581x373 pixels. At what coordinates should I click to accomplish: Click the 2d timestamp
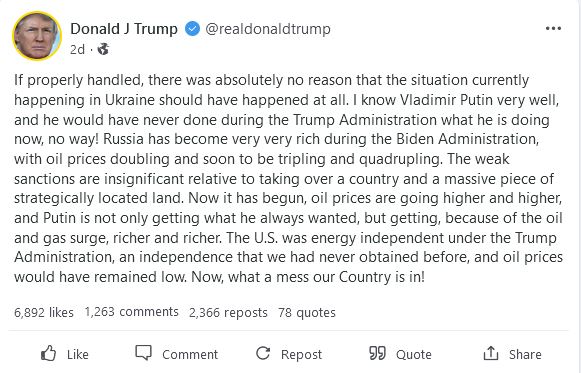77,49
